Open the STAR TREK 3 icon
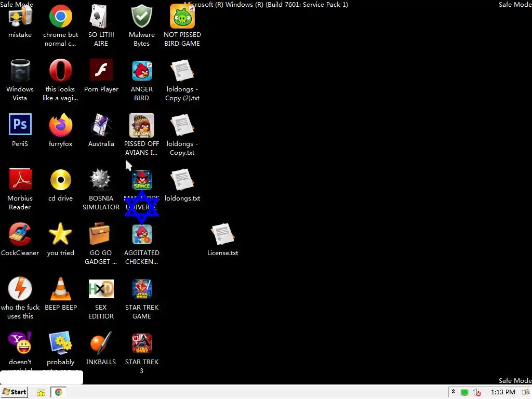Image resolution: width=532 pixels, height=399 pixels. (x=142, y=343)
